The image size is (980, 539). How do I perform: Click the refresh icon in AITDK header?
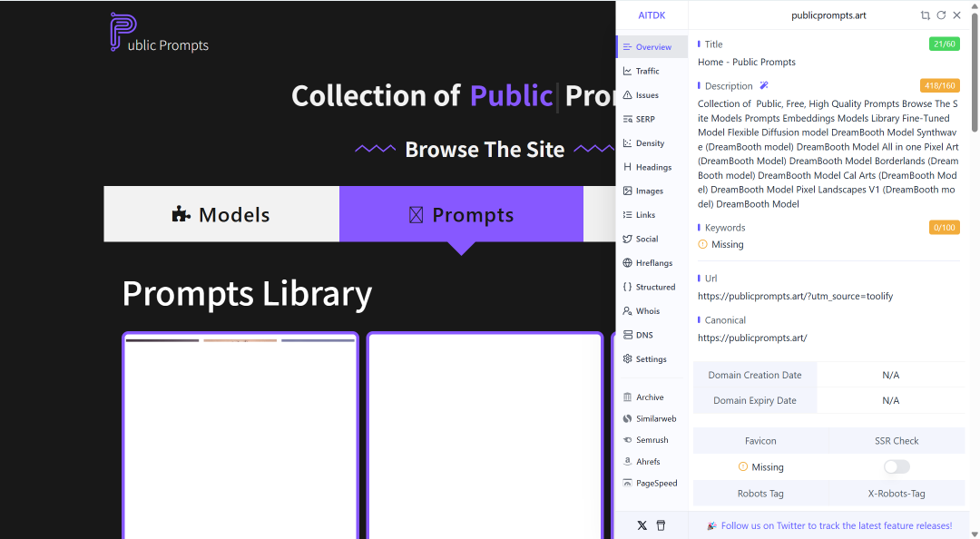point(941,15)
